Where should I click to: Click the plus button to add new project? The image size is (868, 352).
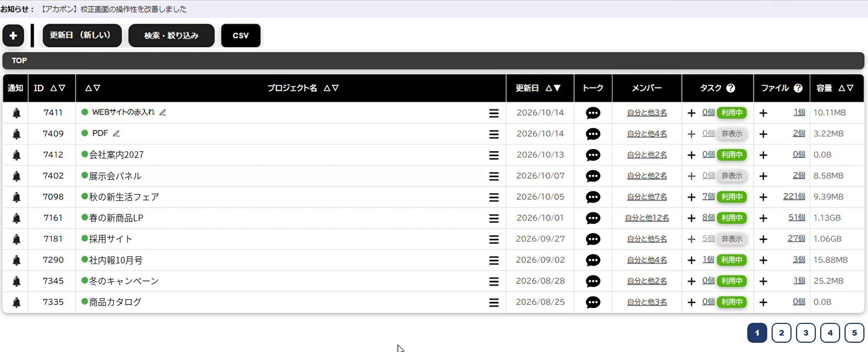(13, 36)
